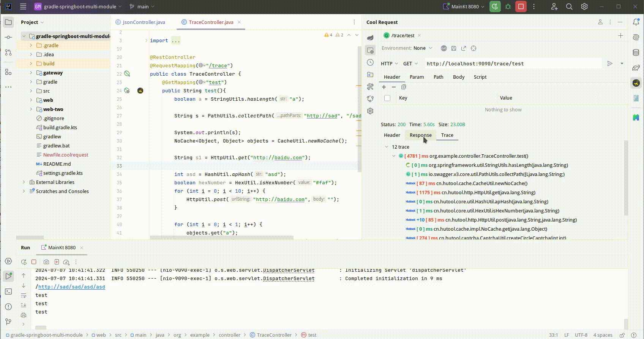Click the http://sad/sad/asd/asd console link

click(x=71, y=287)
